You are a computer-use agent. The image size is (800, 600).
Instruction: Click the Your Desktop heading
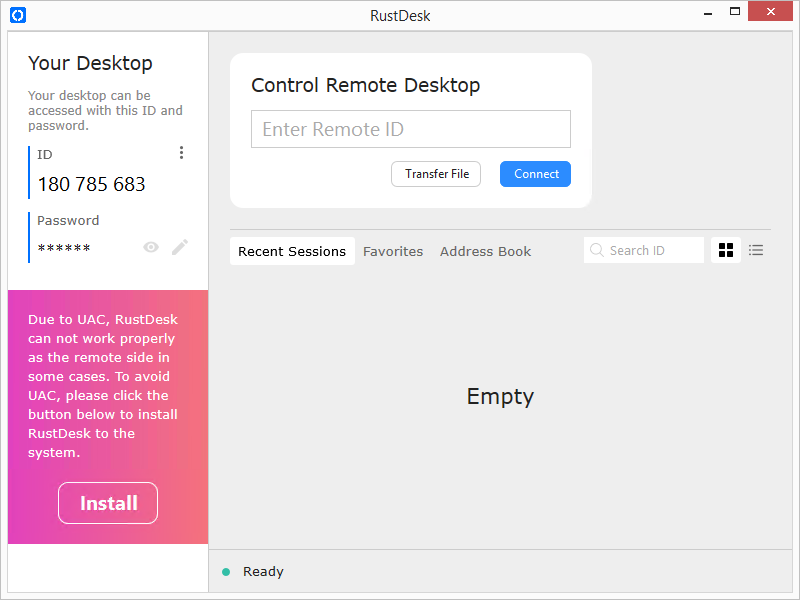[x=90, y=63]
